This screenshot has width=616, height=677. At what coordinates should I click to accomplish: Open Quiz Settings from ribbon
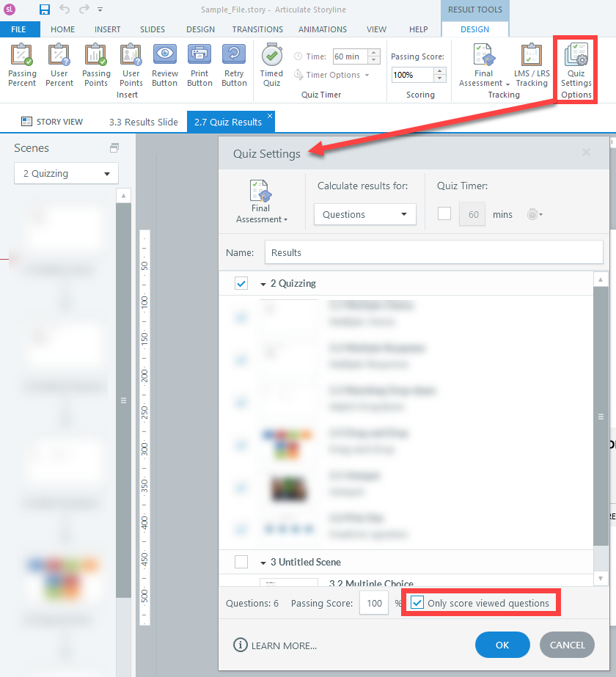click(576, 65)
